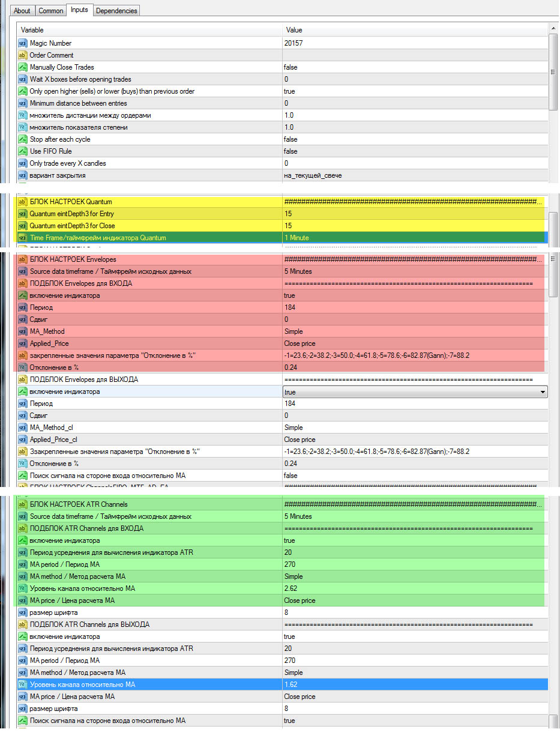Click icon beside Quantum eintDepth3 for Entry
This screenshot has width=560, height=735.
[23, 214]
